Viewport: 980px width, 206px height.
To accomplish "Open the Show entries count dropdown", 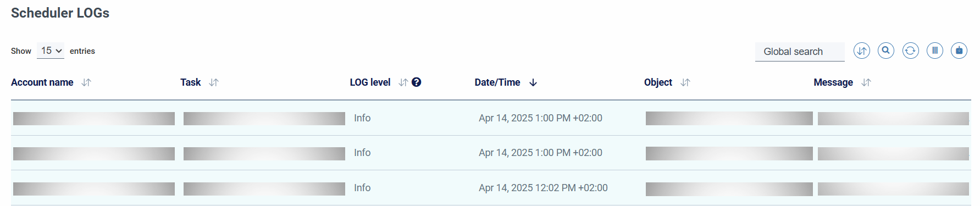I will [x=51, y=51].
